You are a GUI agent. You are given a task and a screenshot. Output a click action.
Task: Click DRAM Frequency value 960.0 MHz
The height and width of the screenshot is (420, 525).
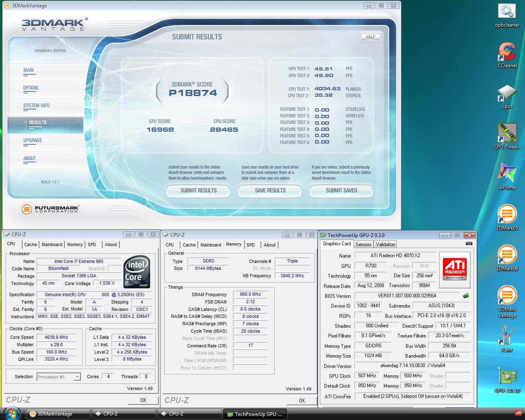[250, 294]
